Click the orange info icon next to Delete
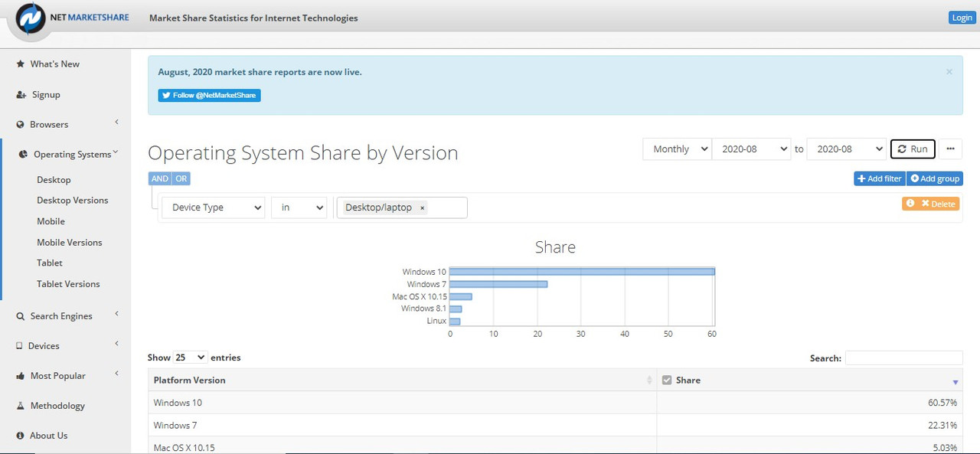This screenshot has width=980, height=454. 910,204
